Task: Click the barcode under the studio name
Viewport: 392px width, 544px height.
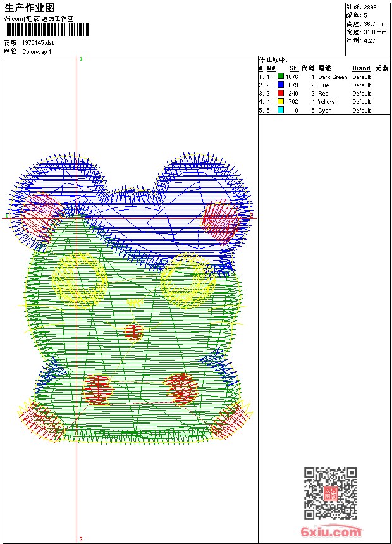Action: point(47,30)
